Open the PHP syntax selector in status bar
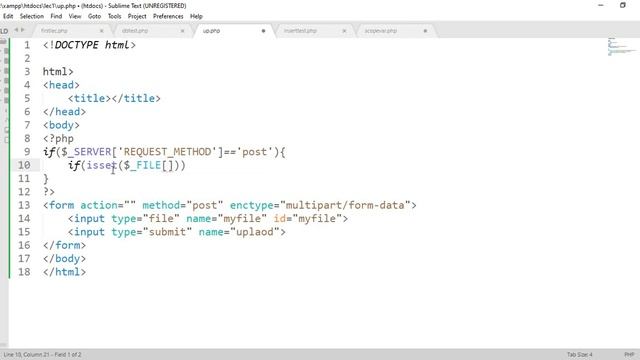The image size is (640, 360). point(629,354)
